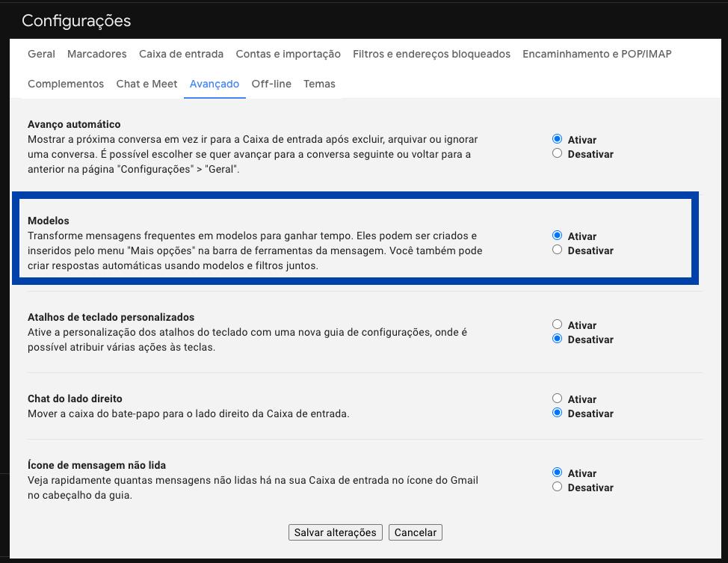Switch to Encaminhamento e POP/IMAP tab
The image size is (728, 563).
[x=597, y=54]
